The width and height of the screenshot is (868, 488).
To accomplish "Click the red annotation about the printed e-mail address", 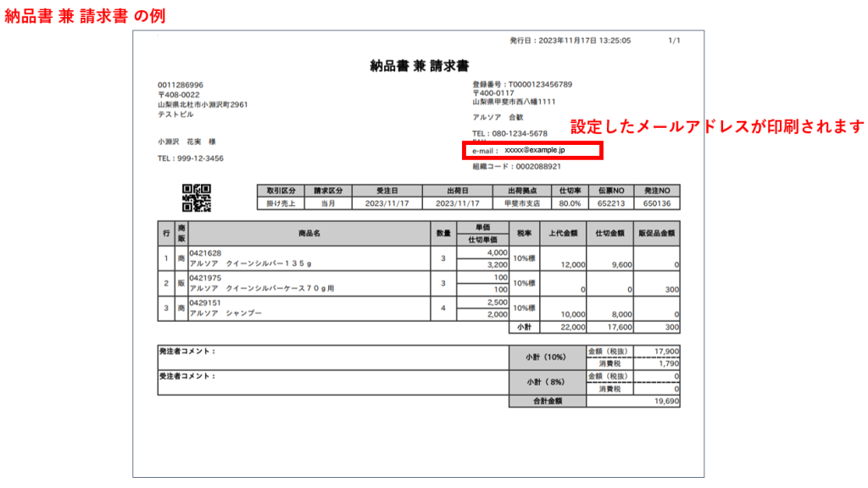I will [x=716, y=127].
